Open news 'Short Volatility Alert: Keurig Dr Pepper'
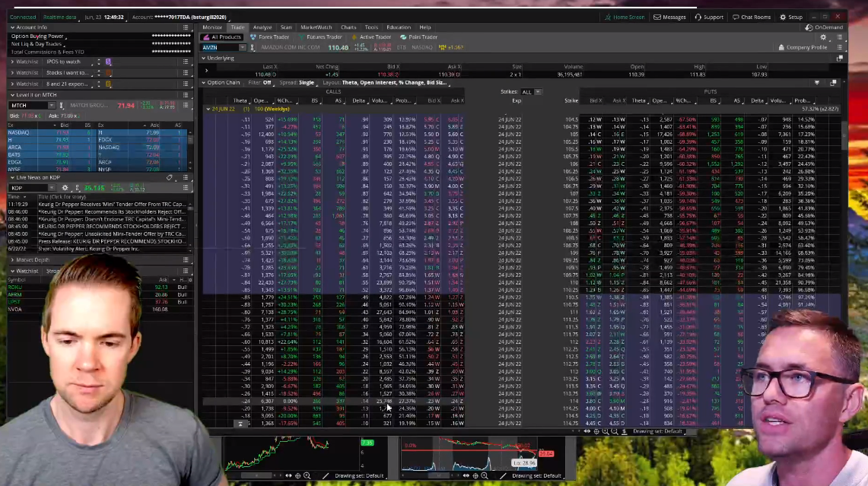The height and width of the screenshot is (486, 868). pos(88,249)
